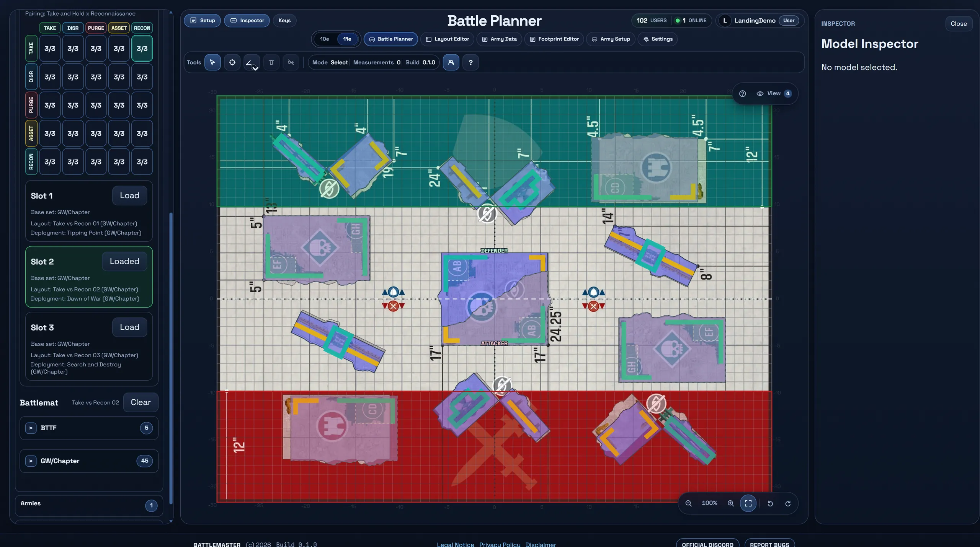
Task: Click the crossed swords red zone emblem
Action: tap(495, 451)
